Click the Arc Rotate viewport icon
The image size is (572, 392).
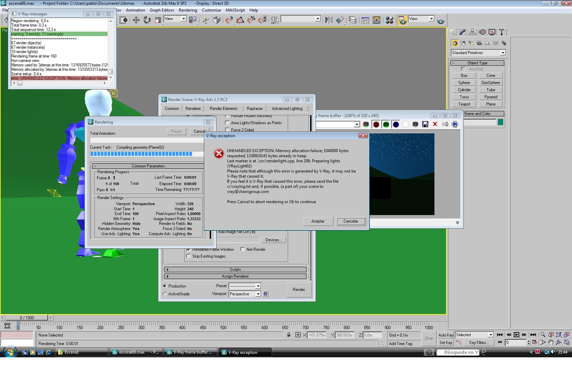pos(559,342)
